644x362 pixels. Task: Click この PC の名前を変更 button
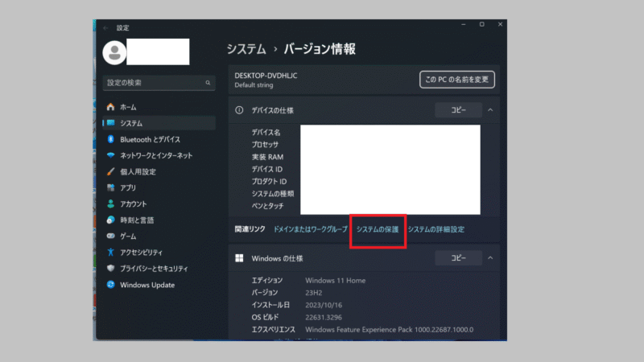pyautogui.click(x=456, y=80)
